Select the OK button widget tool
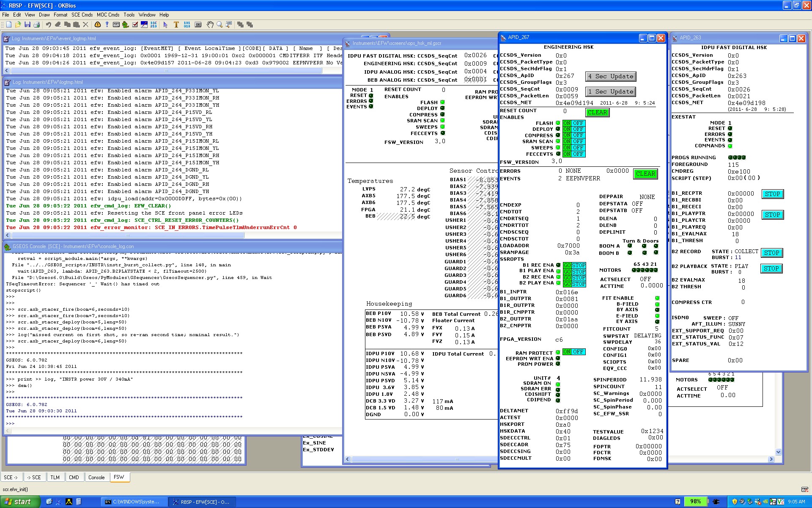Viewport: 812px width, 508px height. click(198, 25)
